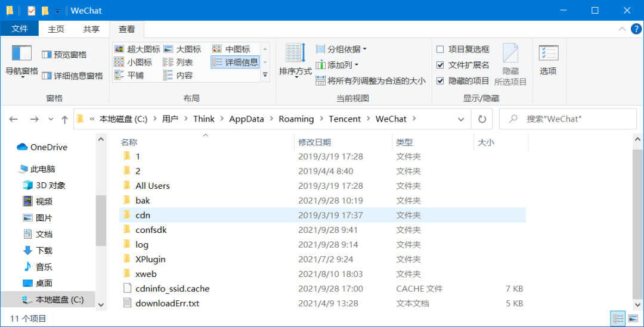644x327 pixels.
Task: Select Content (内容) layout
Action: pyautogui.click(x=178, y=76)
